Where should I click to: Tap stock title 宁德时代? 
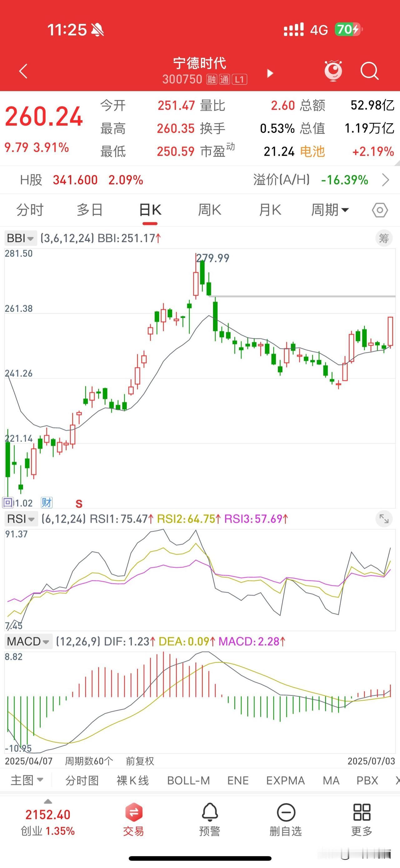coord(200,63)
